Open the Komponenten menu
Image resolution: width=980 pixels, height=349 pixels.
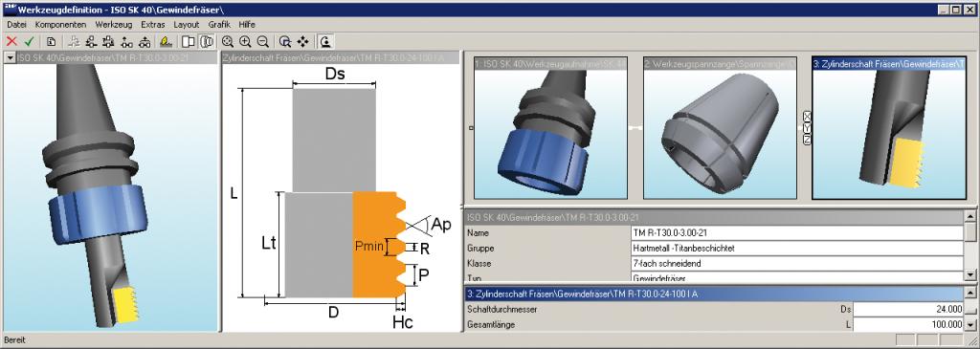point(60,24)
